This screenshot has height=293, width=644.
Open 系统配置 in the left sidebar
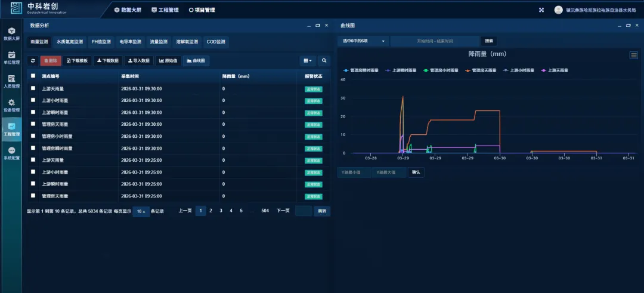(x=11, y=154)
